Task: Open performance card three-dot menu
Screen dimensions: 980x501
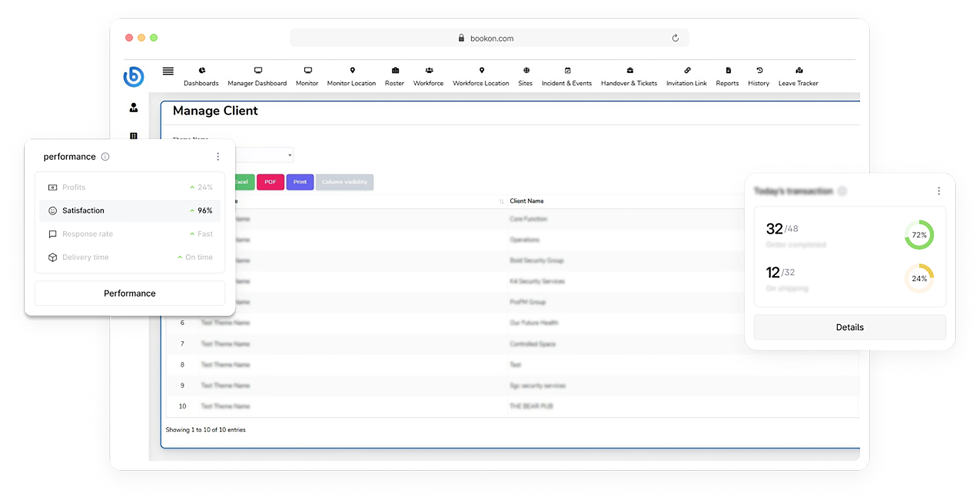Action: tap(218, 157)
